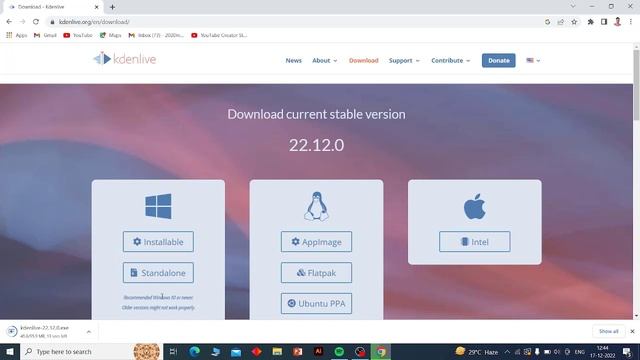This screenshot has height=360, width=640.
Task: Click the Apple logo icon
Action: [x=474, y=206]
